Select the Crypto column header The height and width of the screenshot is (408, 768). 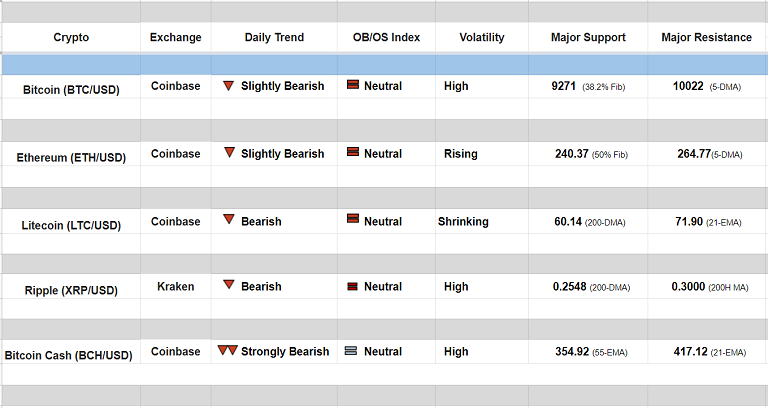(x=71, y=38)
